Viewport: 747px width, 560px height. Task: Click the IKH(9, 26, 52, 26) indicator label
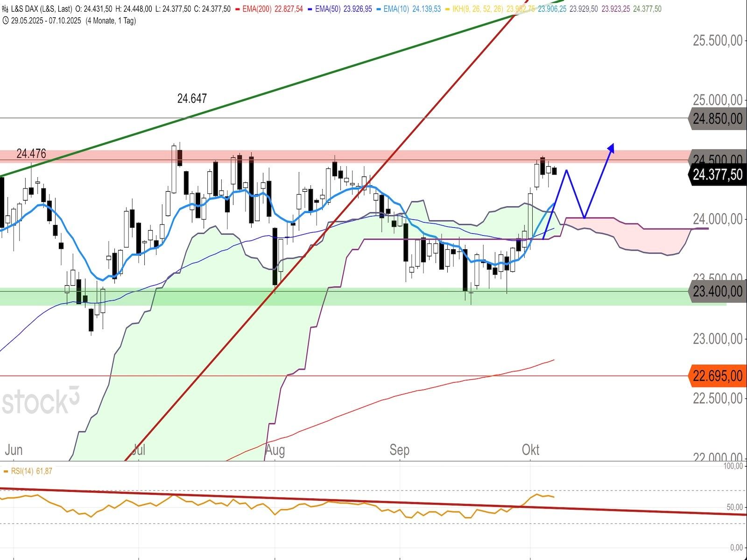478,9
